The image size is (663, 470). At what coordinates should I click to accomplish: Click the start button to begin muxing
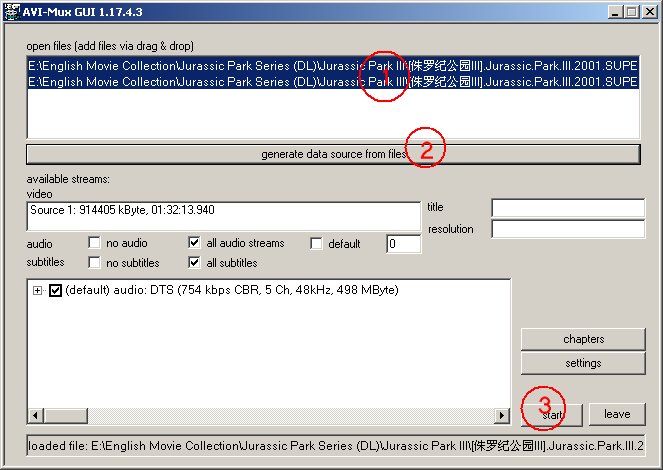pyautogui.click(x=552, y=415)
